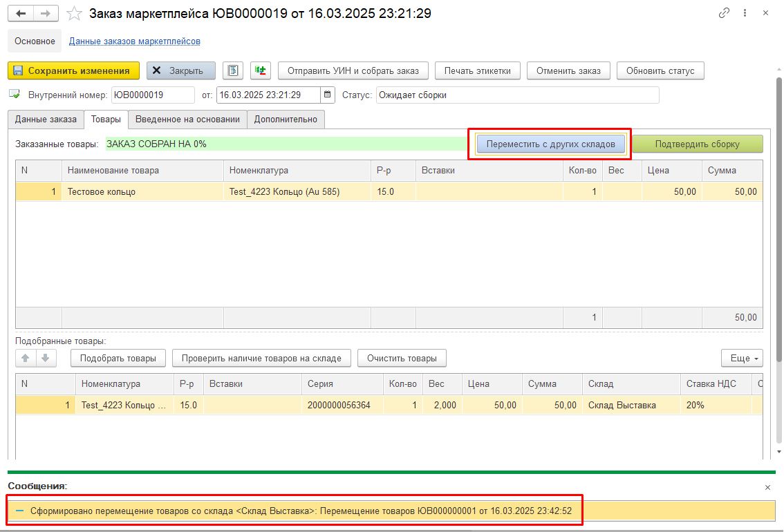Click the Ставка НДС column header
The width and height of the screenshot is (784, 532).
pyautogui.click(x=716, y=383)
